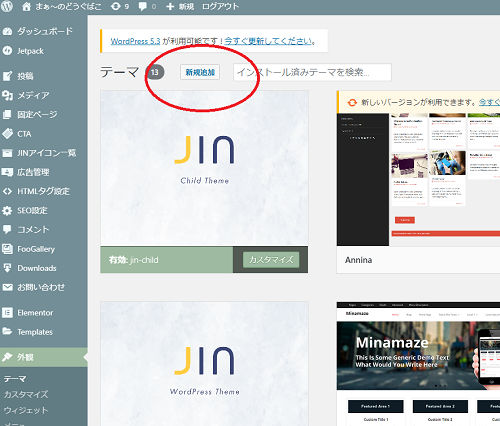Click the HTMLタグ設定 code icon
Viewport: 500px width, 426px height.
point(7,191)
